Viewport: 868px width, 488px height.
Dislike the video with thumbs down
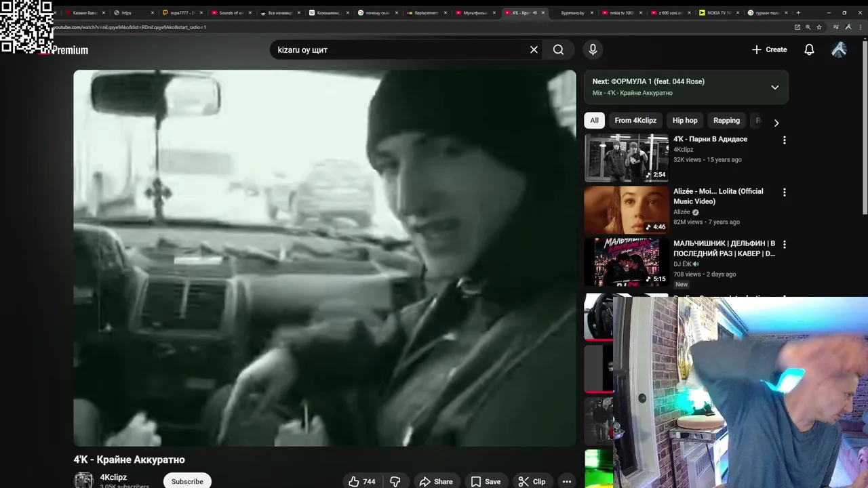click(395, 481)
